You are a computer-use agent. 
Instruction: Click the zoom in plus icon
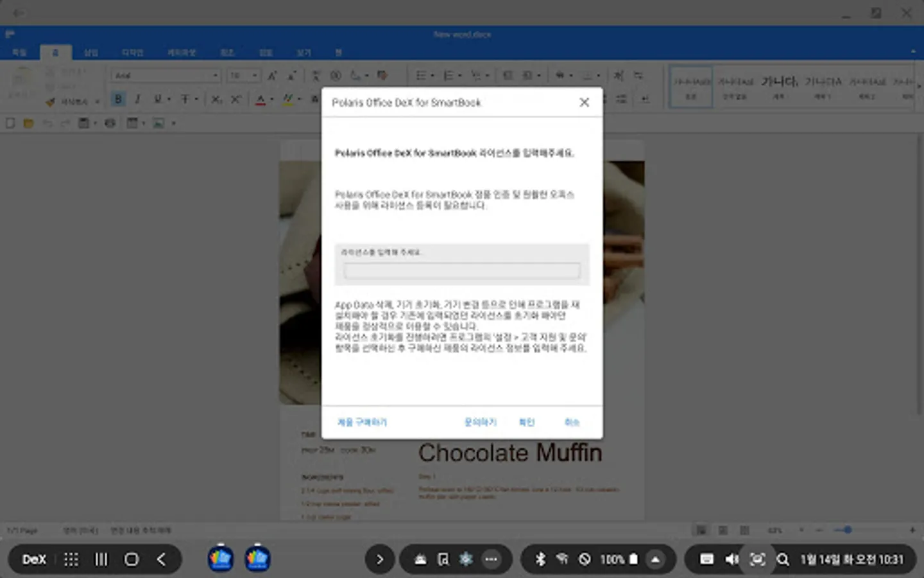(912, 530)
